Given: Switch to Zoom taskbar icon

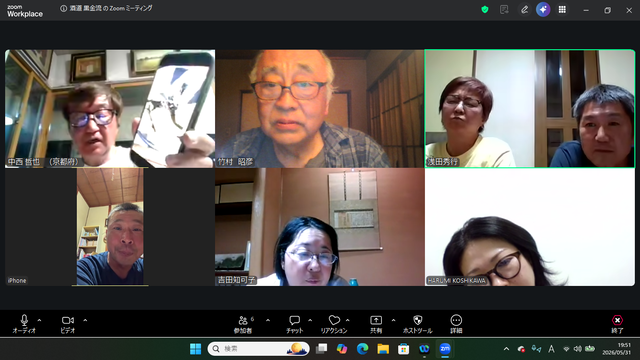Looking at the screenshot, I should pos(445,349).
